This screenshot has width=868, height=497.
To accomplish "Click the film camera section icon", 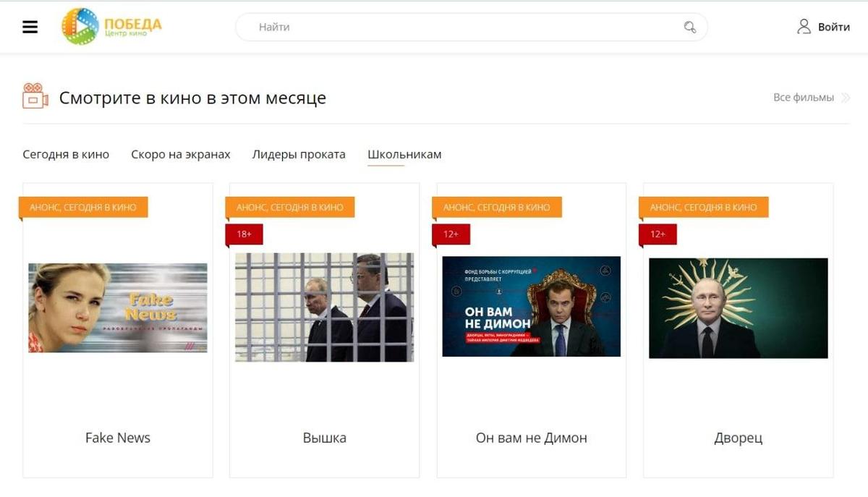I will [x=35, y=96].
